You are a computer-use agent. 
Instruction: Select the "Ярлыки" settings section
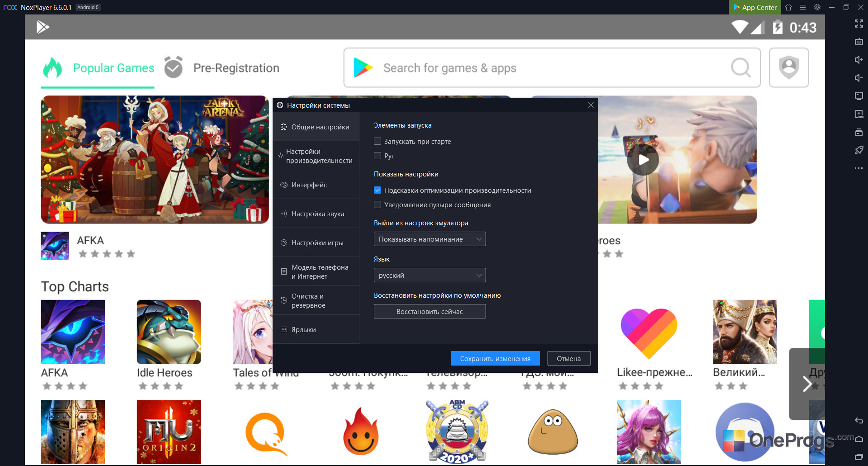point(316,329)
